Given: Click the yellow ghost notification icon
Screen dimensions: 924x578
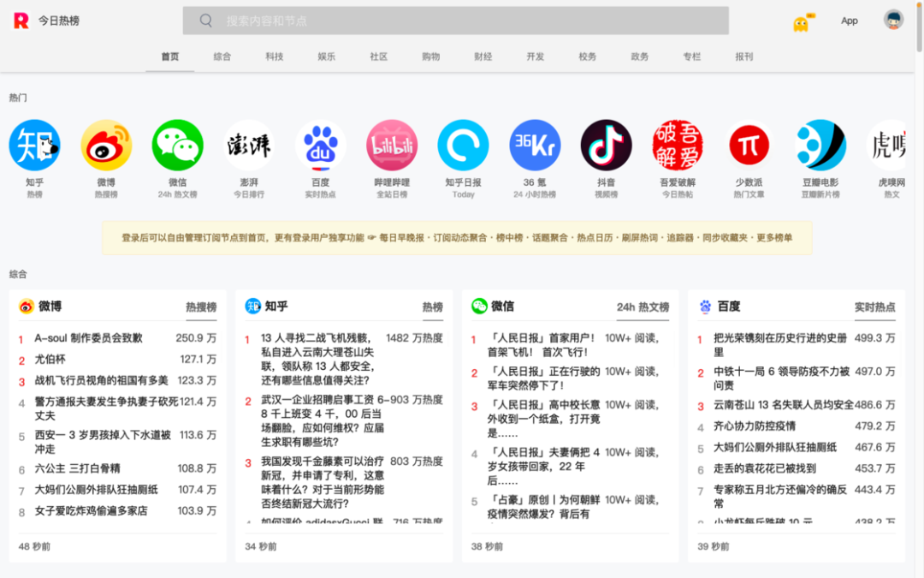Looking at the screenshot, I should pyautogui.click(x=802, y=23).
